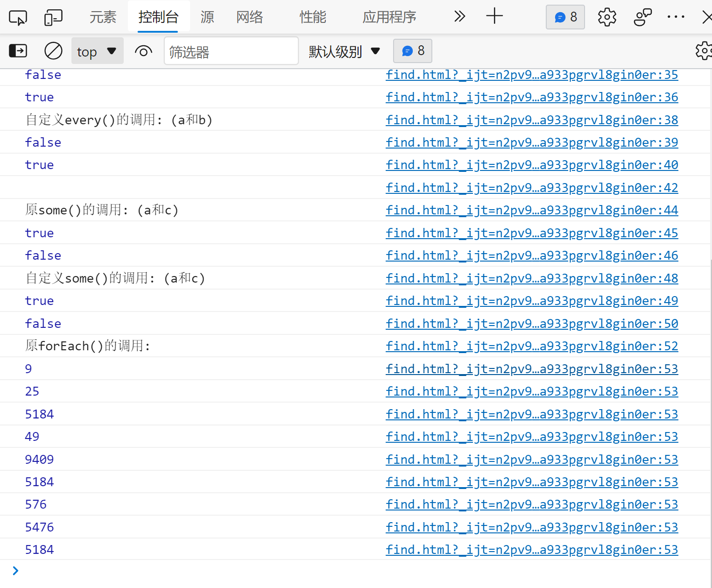The height and width of the screenshot is (588, 712).
Task: Clear the console with the clear icon
Action: point(53,51)
